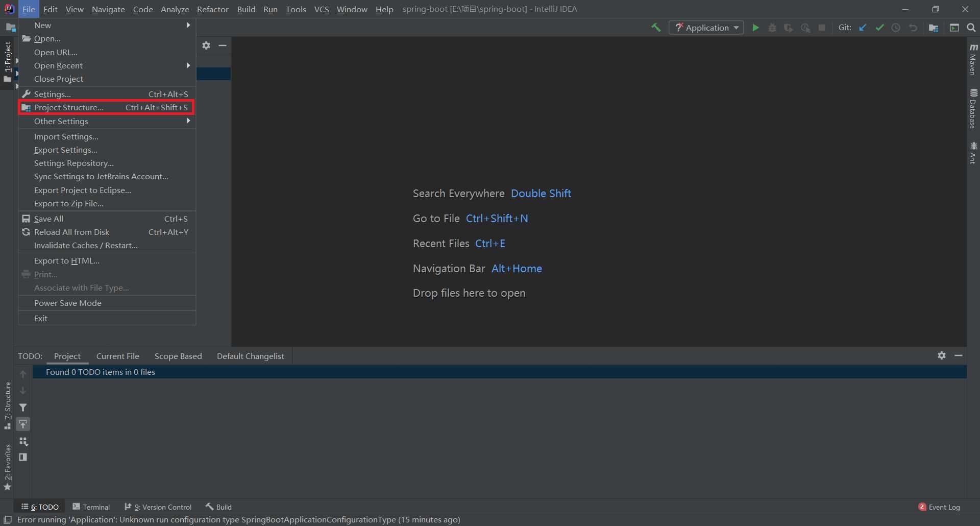Open the Navigate menu

(108, 9)
